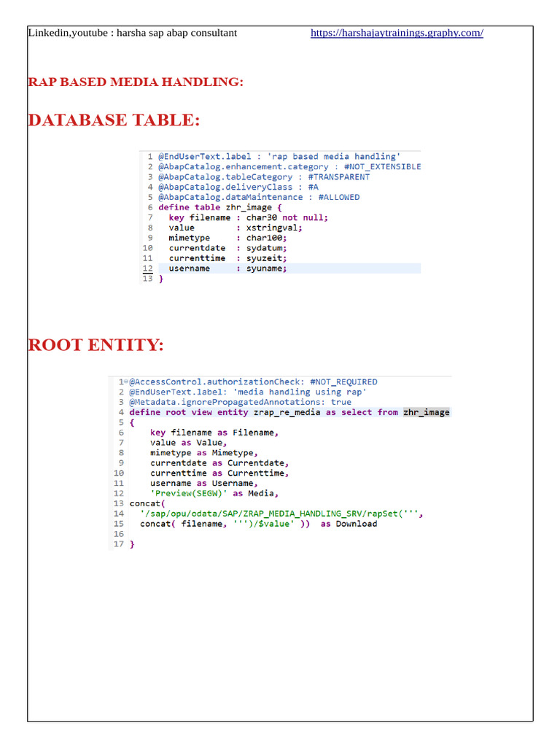This screenshot has width=560, height=747.
Task: Click the 'currenttime : syuzeit;' line
Action: pos(227,258)
